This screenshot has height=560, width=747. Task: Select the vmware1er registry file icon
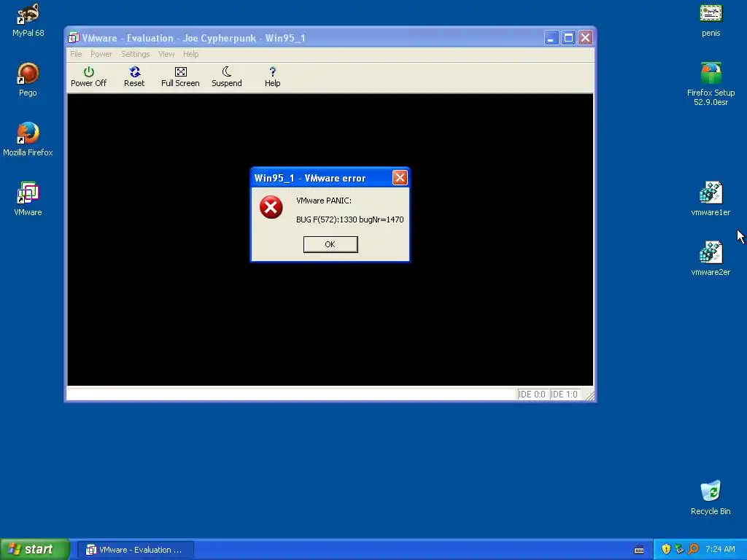711,199
